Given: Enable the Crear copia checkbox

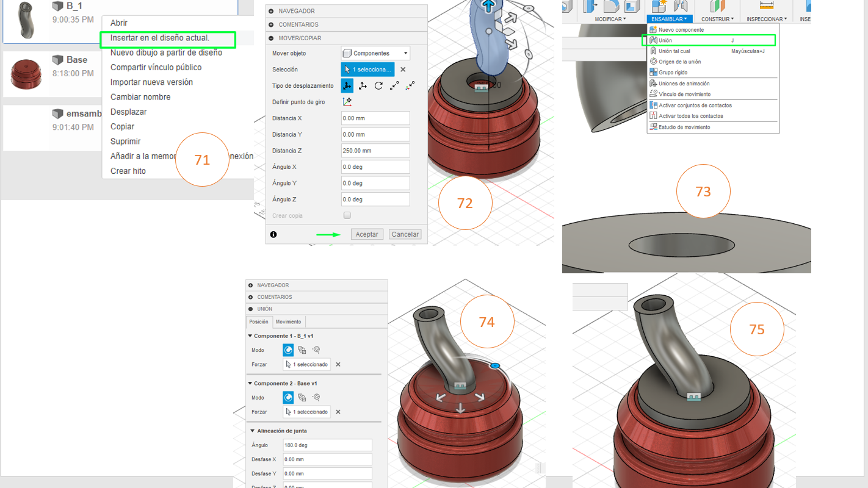Looking at the screenshot, I should coord(347,215).
